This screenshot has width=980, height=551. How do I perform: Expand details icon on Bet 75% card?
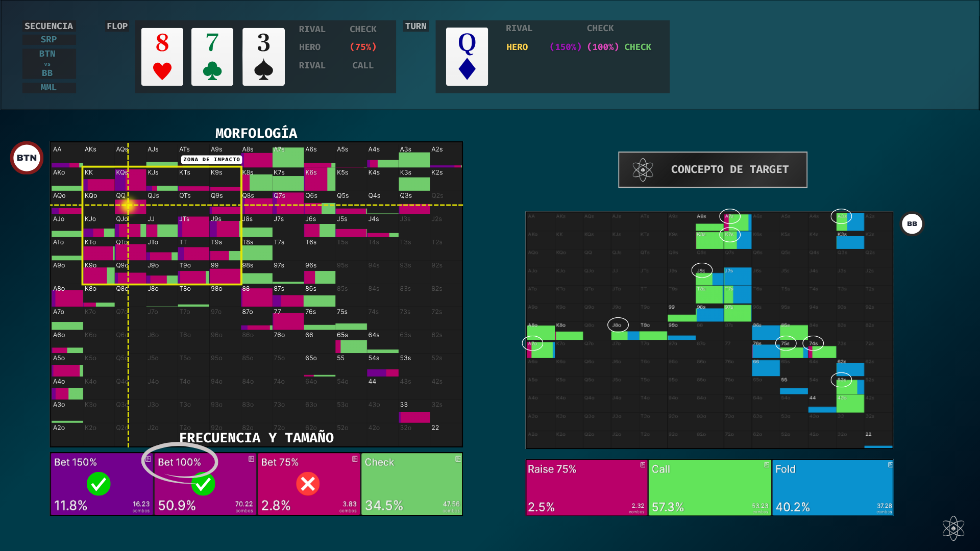click(x=355, y=459)
